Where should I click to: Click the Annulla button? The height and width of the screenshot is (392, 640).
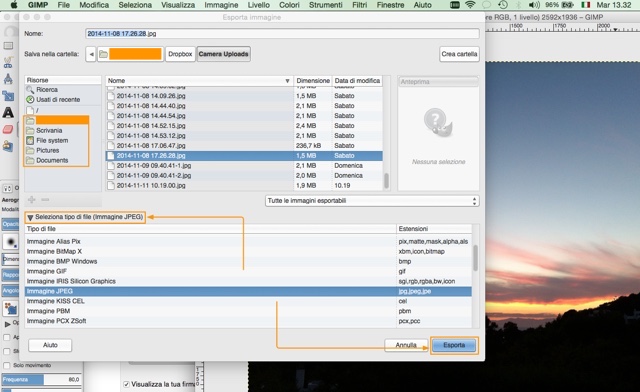[406, 345]
